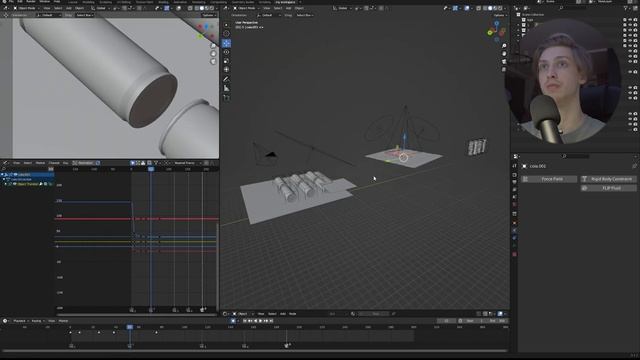640x360 pixels.
Task: Jump to the first frame in the timeline
Action: click(245, 321)
